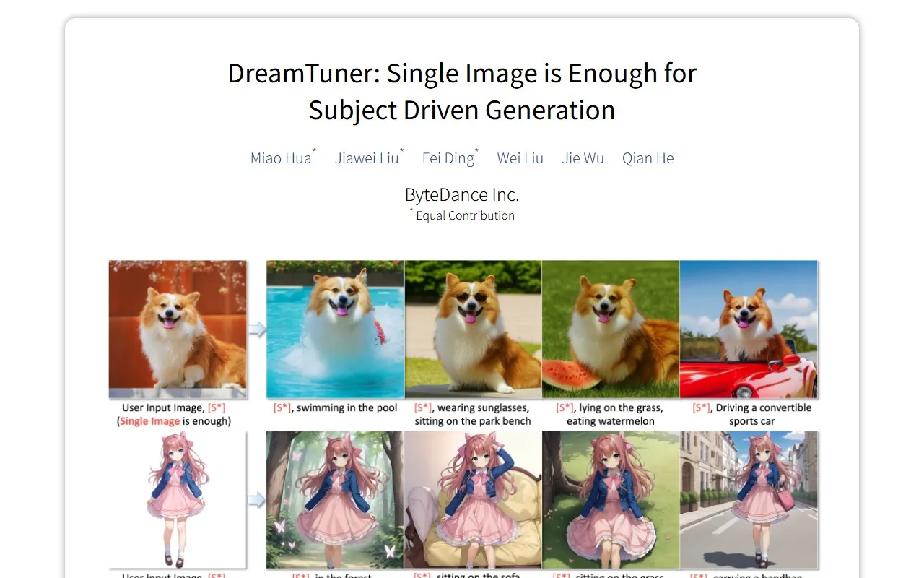Screen dimensions: 924x578
Task: Click the arrow between corgi input and results
Action: [257, 329]
